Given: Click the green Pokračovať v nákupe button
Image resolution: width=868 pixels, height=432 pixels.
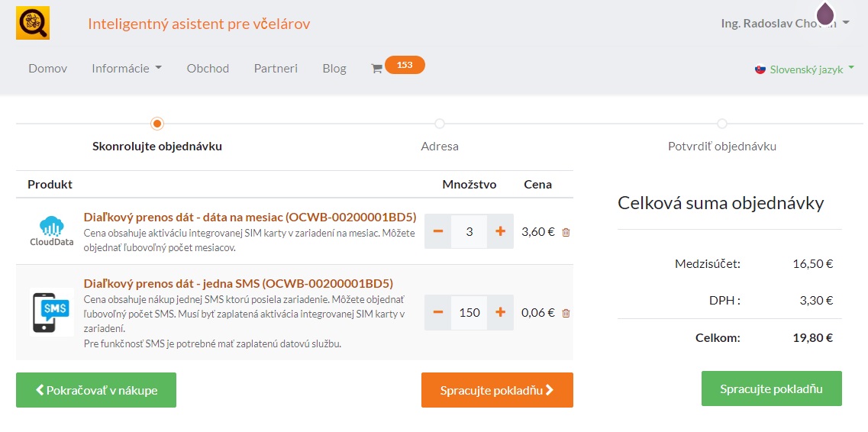Looking at the screenshot, I should point(96,390).
